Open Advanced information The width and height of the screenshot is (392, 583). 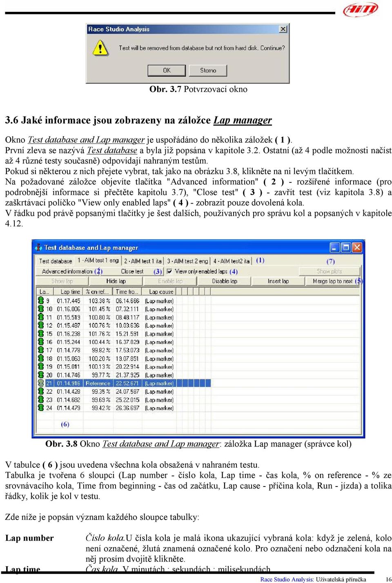(x=67, y=271)
